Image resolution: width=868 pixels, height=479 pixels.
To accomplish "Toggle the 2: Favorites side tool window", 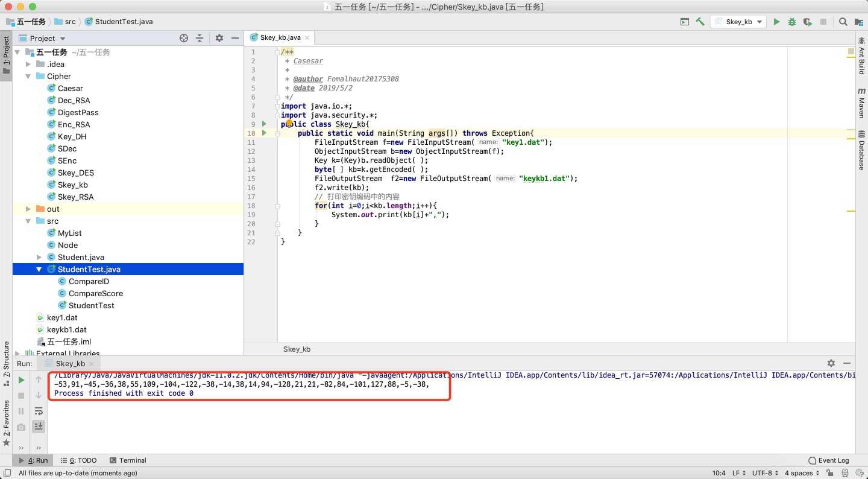I will (6, 422).
